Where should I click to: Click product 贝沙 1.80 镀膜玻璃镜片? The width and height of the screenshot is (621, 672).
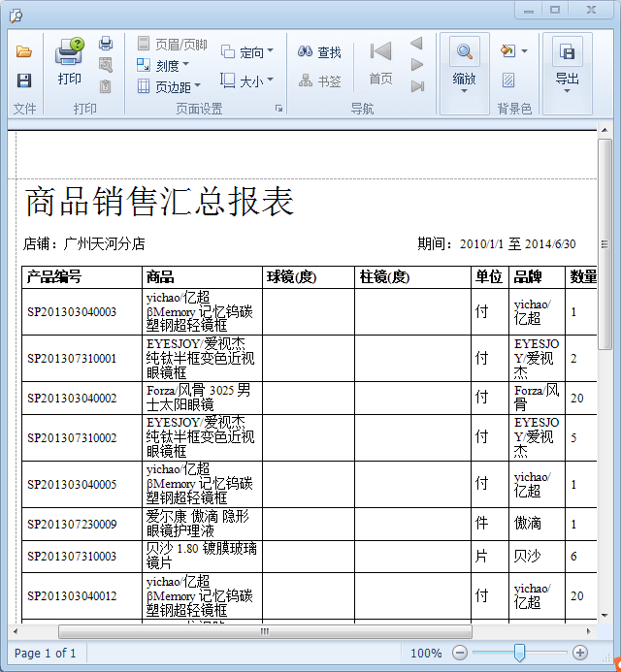pos(202,556)
